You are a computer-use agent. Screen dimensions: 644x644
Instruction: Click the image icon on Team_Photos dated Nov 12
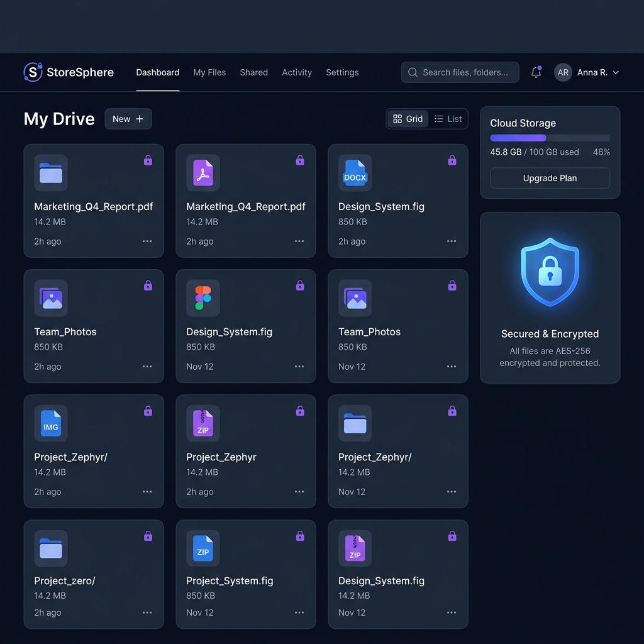tap(355, 298)
